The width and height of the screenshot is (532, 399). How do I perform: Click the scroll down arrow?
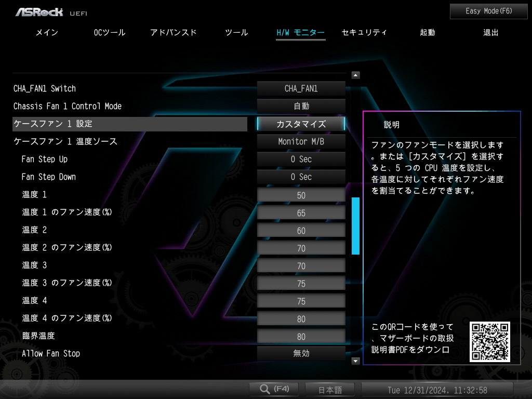355,361
